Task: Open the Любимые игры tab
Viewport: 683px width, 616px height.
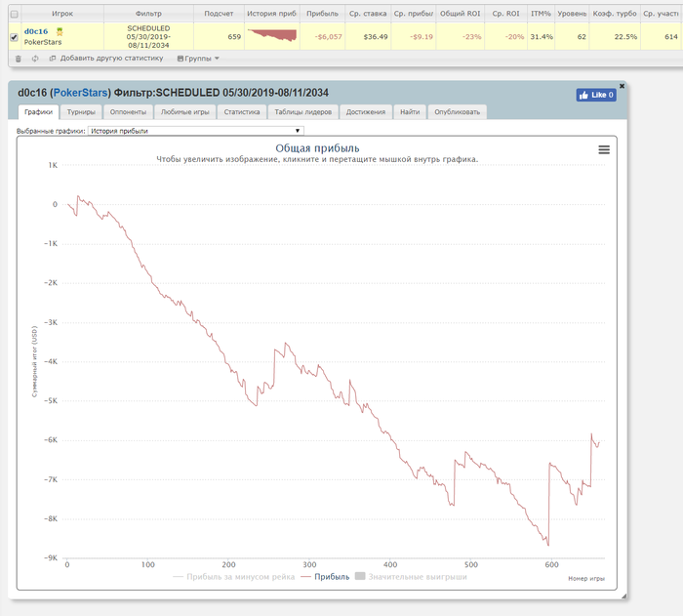Action: tap(185, 112)
